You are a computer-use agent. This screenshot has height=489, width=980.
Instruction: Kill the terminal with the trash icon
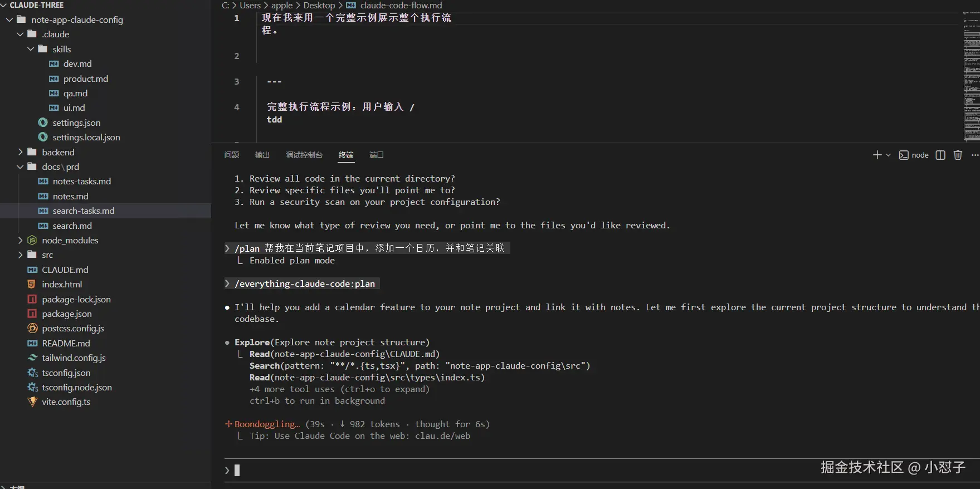[x=957, y=155]
